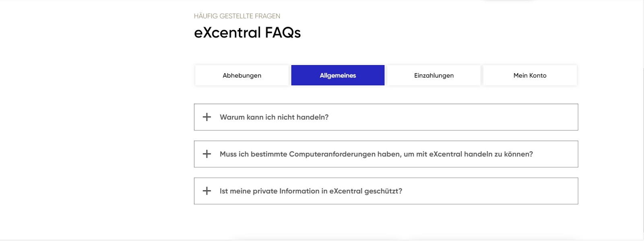Expand the 'Warum kann ich nicht handeln?' question
The image size is (644, 244).
[x=274, y=117]
